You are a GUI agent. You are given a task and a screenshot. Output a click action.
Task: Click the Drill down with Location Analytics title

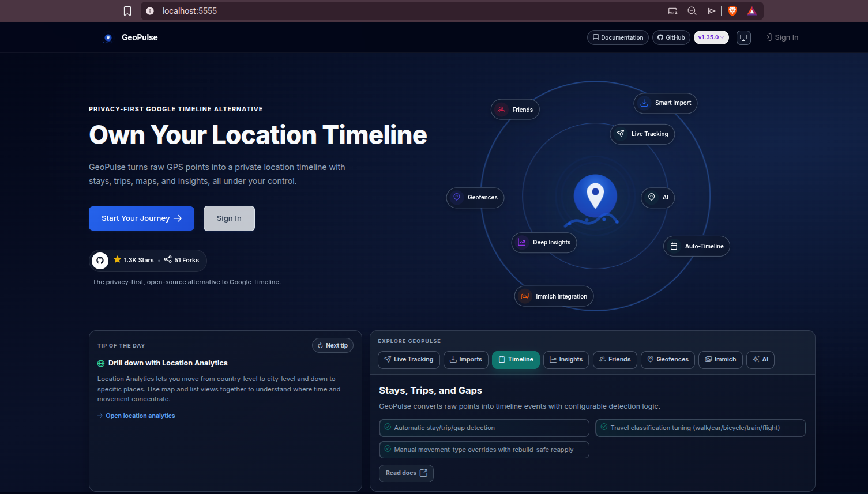(x=168, y=363)
